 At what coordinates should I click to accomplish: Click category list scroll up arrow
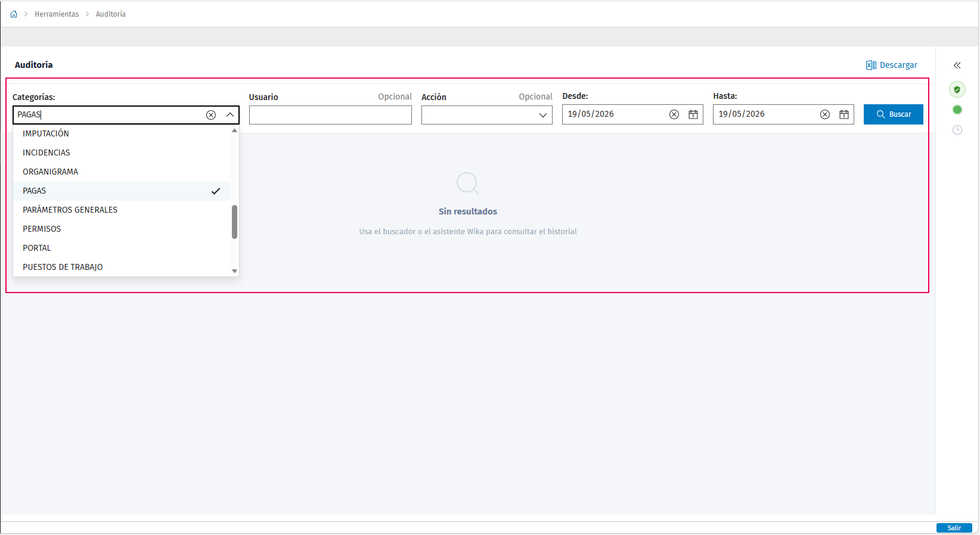pyautogui.click(x=235, y=130)
